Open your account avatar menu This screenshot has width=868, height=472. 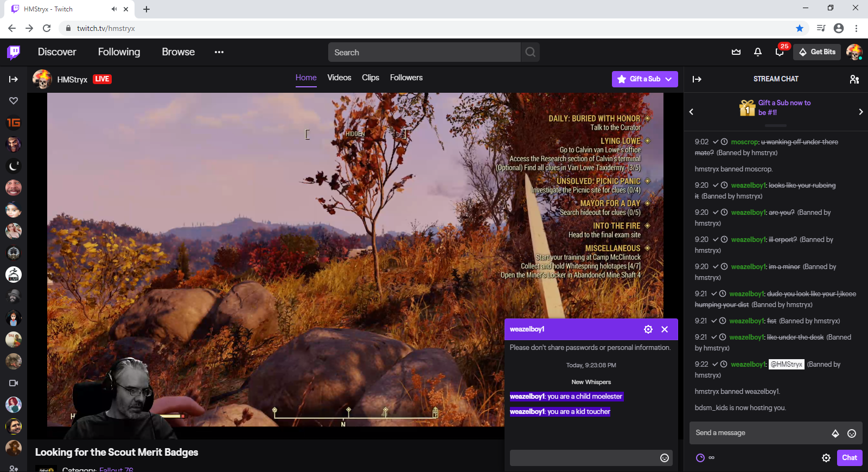coord(854,52)
